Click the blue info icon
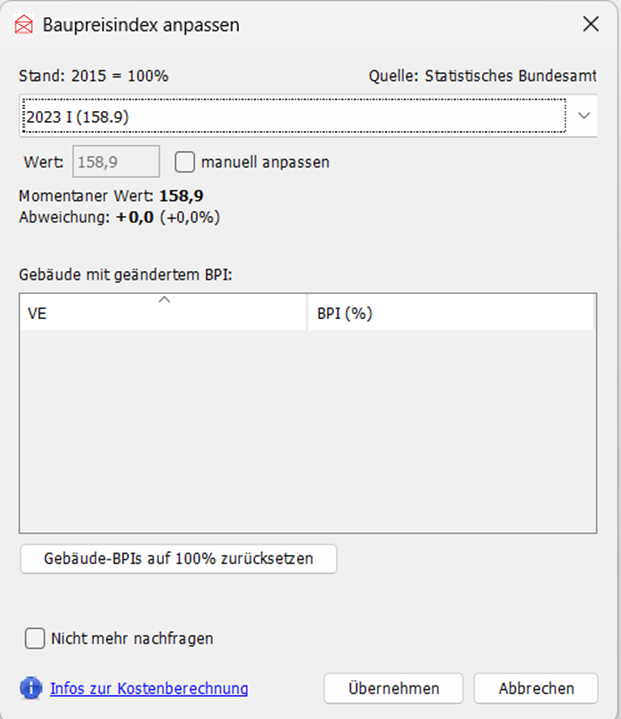The image size is (621, 719). 31,688
